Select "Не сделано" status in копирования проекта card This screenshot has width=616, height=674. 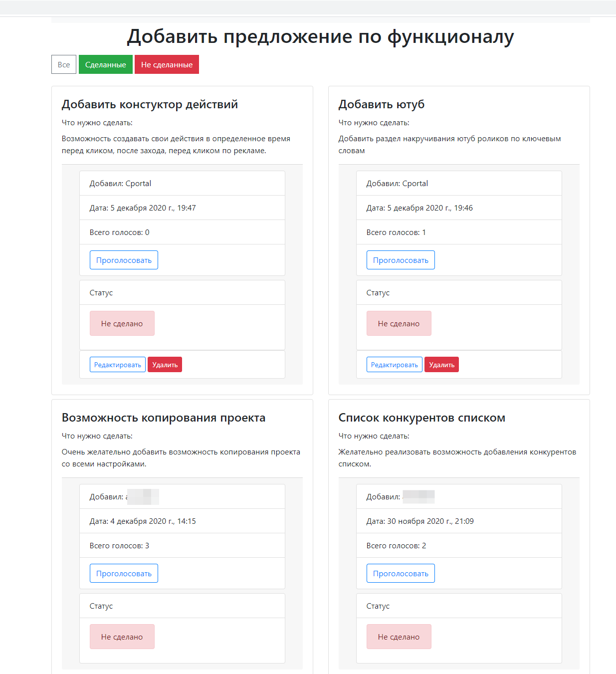point(122,637)
